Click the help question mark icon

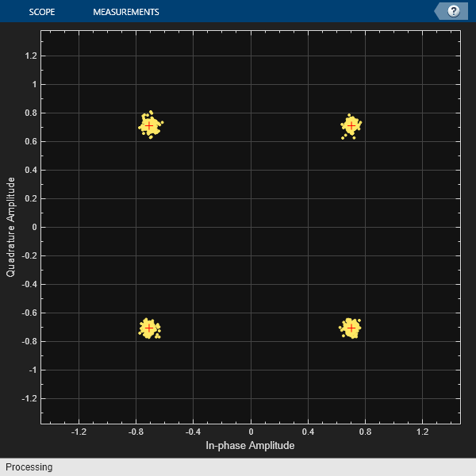[454, 11]
